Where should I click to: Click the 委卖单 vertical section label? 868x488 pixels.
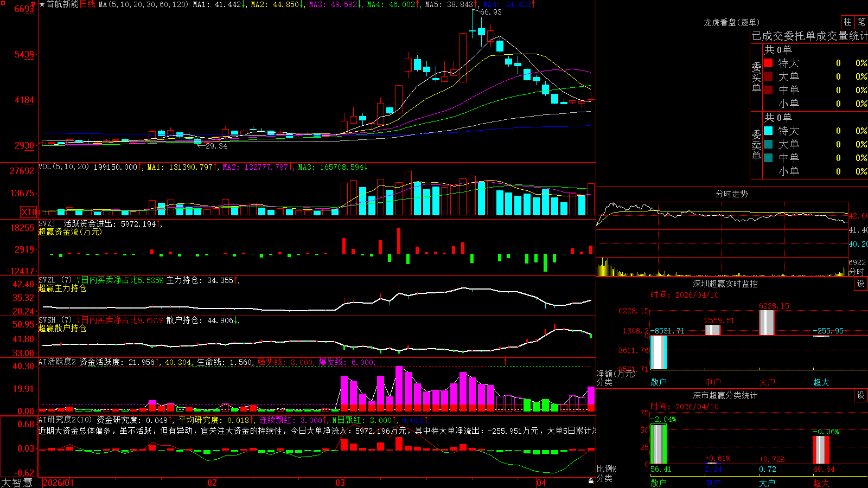[x=756, y=145]
